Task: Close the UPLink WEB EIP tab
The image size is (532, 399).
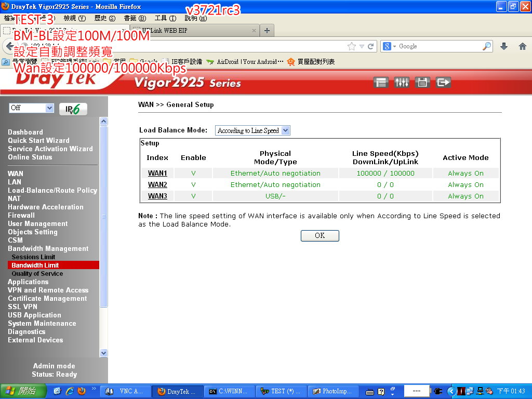Action: pyautogui.click(x=254, y=31)
